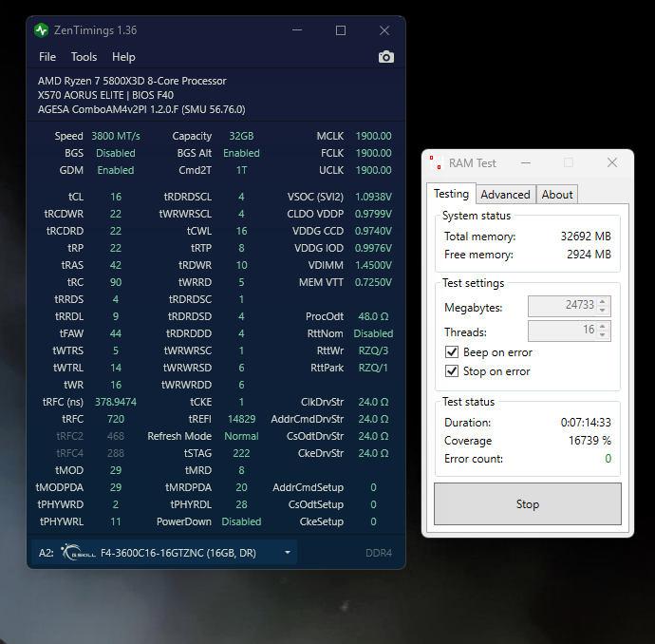
Task: Click the processor name AMD Ryzen 7 5800X3D
Action: click(132, 81)
